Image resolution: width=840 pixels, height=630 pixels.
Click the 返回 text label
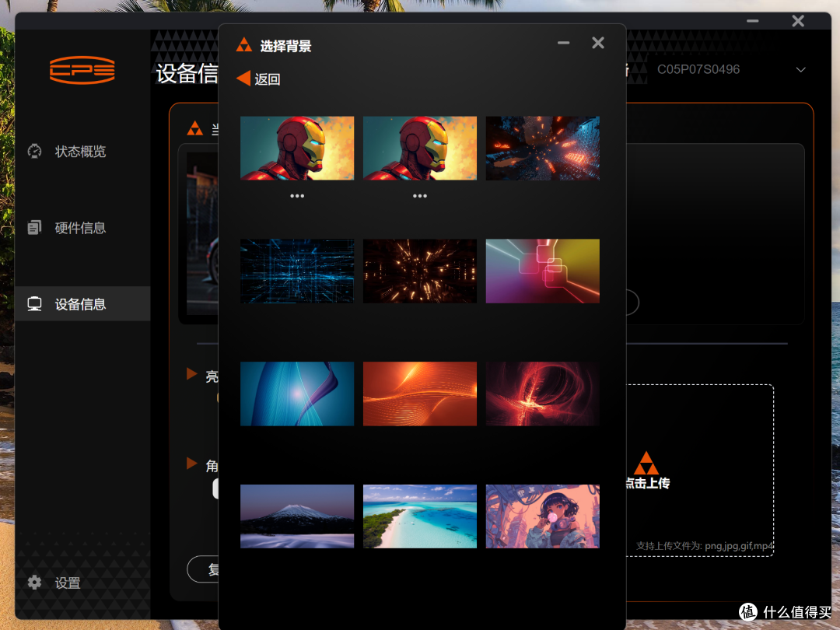(268, 79)
